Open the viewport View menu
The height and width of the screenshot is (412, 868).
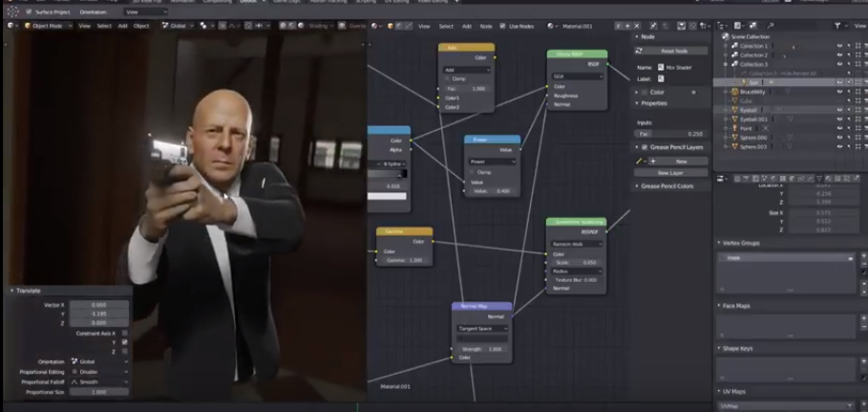click(84, 26)
